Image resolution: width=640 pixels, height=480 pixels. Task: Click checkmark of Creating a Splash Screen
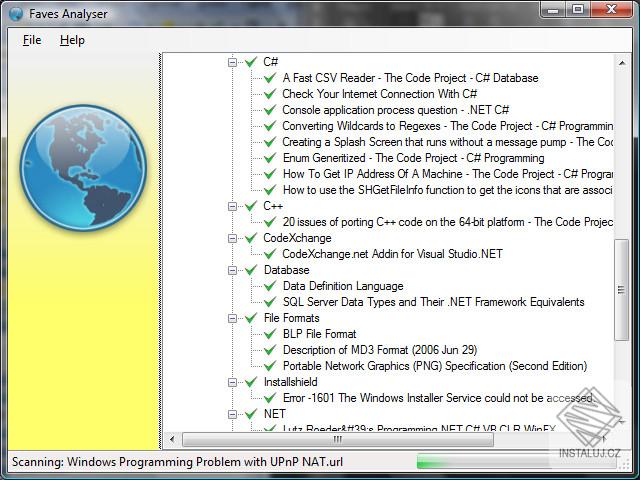270,142
